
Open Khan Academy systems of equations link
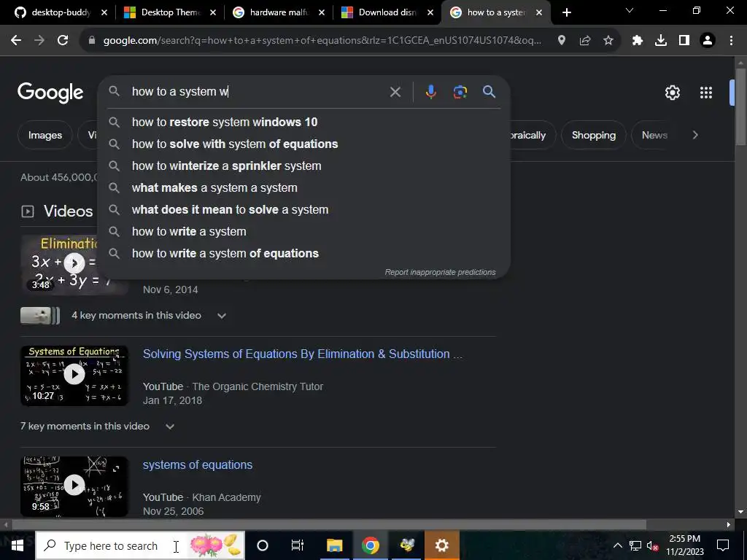(x=198, y=464)
